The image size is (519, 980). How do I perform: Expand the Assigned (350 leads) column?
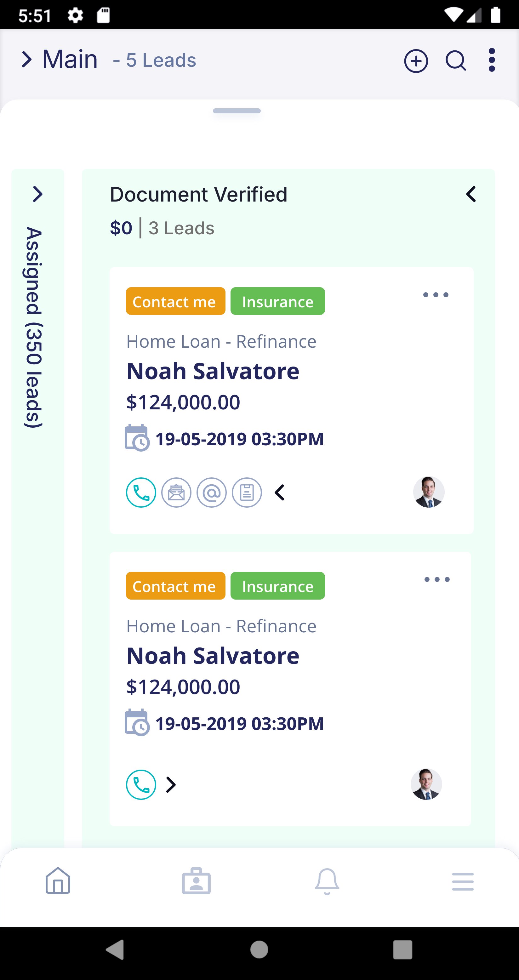click(37, 194)
